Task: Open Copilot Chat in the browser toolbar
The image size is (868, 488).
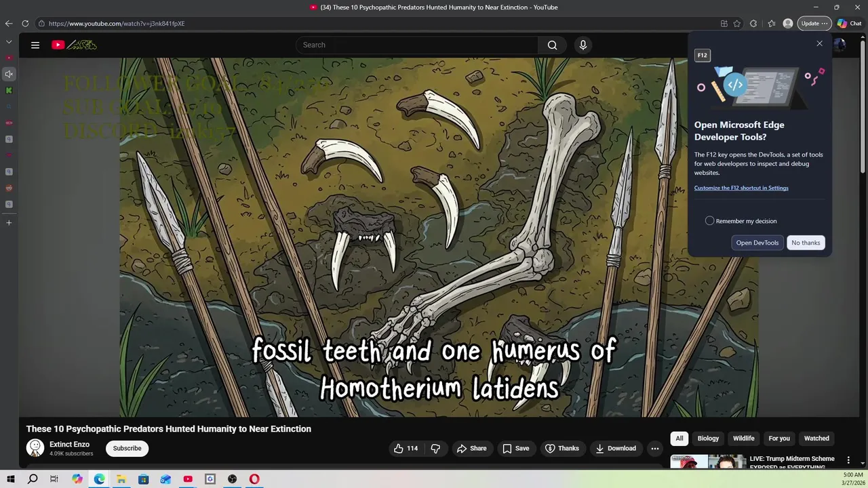Action: click(849, 24)
